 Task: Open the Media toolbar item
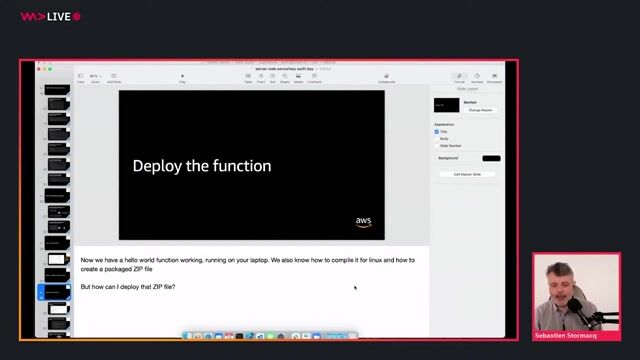pos(298,78)
